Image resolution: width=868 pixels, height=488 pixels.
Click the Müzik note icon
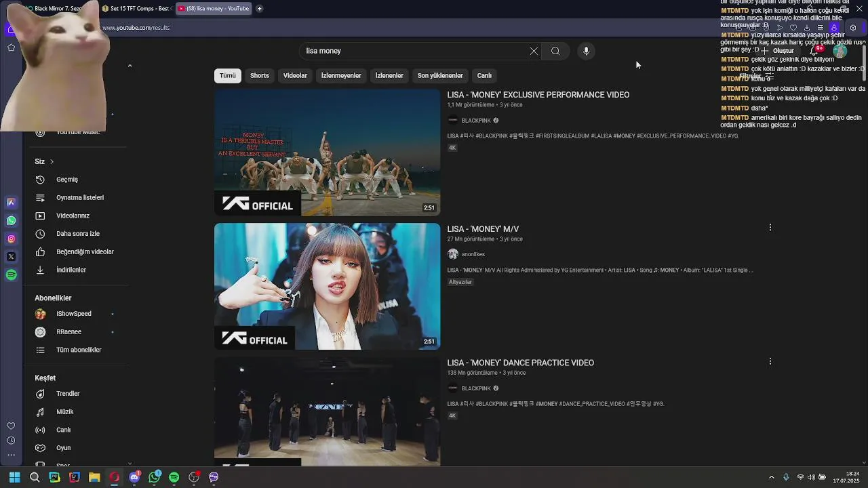click(40, 411)
